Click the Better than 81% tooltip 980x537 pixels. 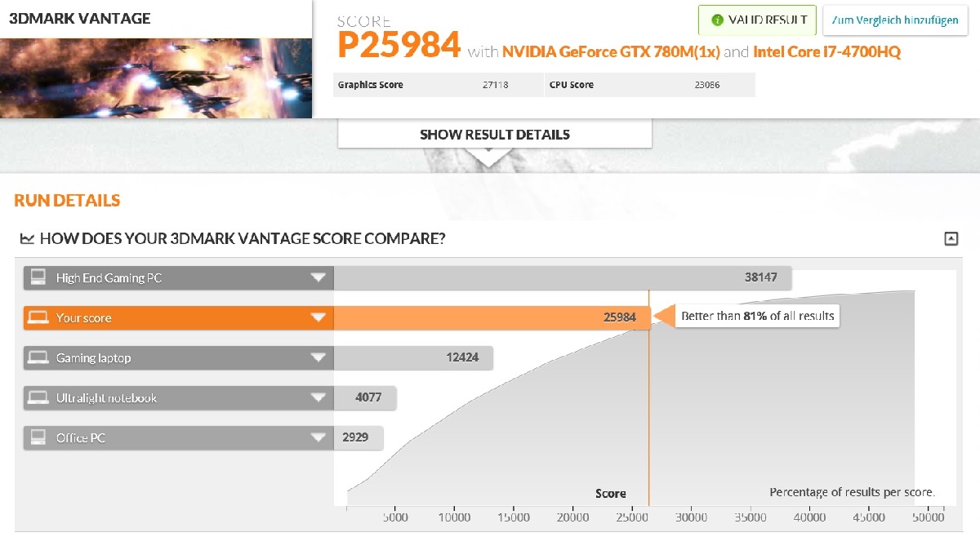(757, 316)
